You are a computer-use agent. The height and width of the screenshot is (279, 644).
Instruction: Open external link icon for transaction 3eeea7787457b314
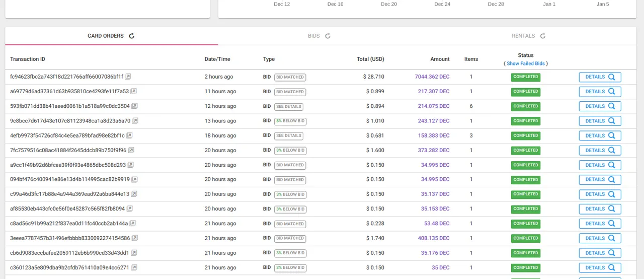click(x=135, y=238)
